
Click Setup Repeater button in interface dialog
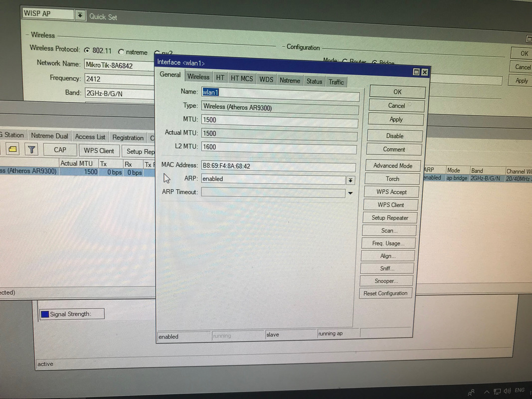[x=390, y=217]
